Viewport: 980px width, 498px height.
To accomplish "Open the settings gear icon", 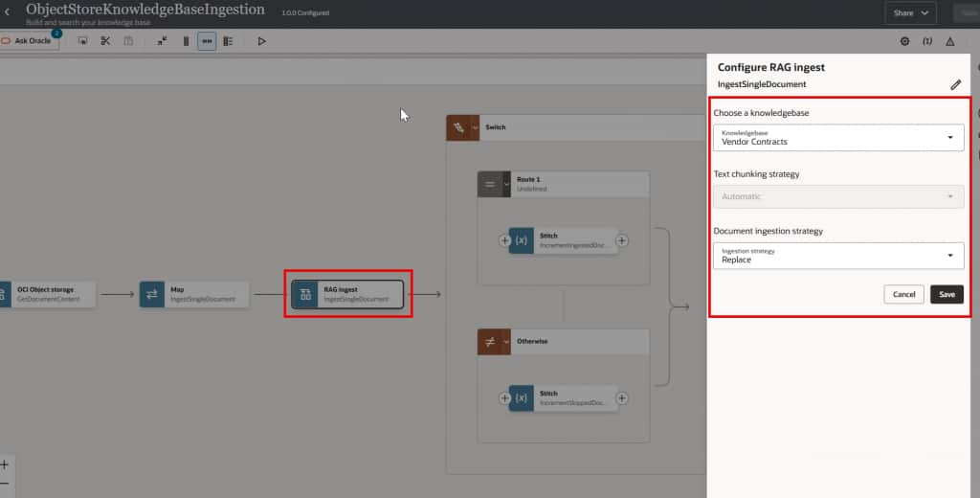I will tap(904, 41).
